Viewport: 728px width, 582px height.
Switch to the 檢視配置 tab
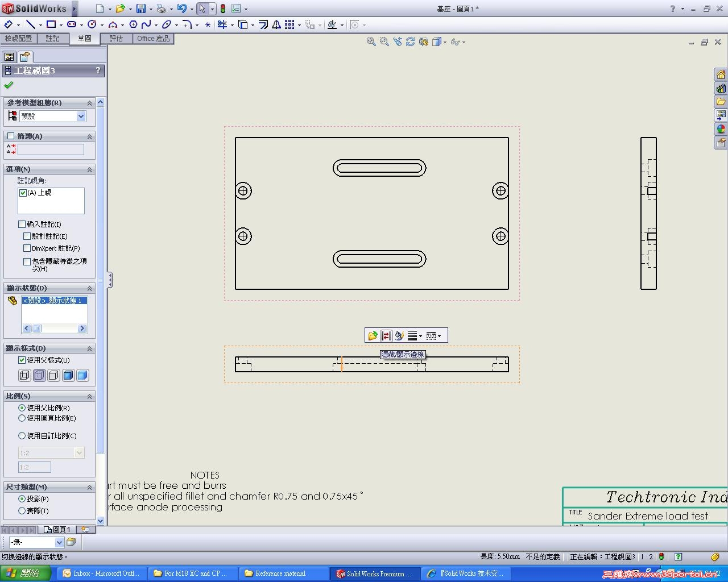(x=18, y=39)
